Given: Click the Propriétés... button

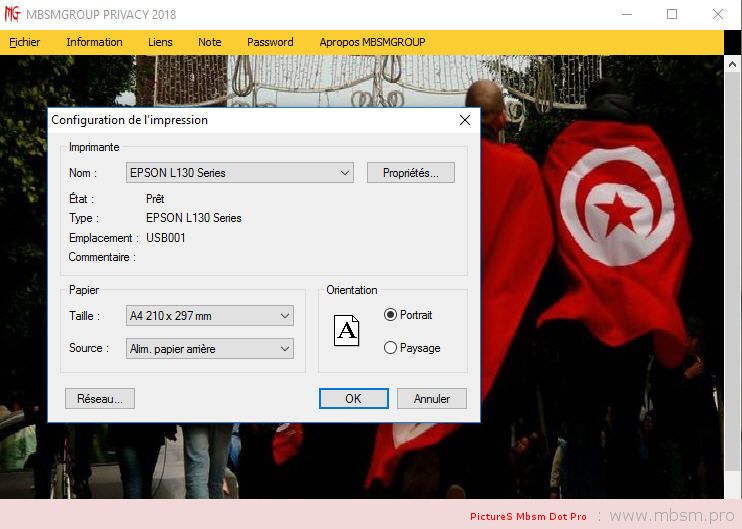Looking at the screenshot, I should point(410,173).
